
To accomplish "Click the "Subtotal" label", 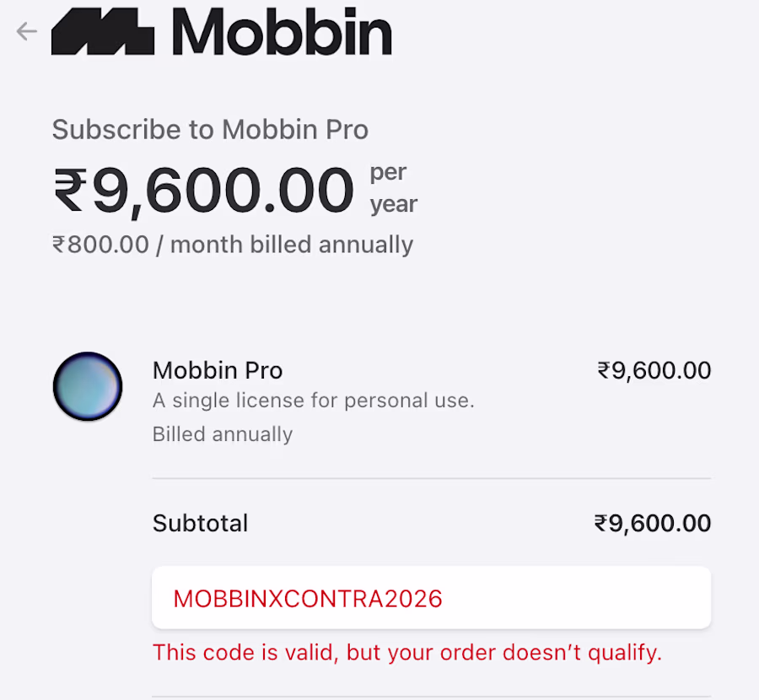I will click(x=200, y=523).
